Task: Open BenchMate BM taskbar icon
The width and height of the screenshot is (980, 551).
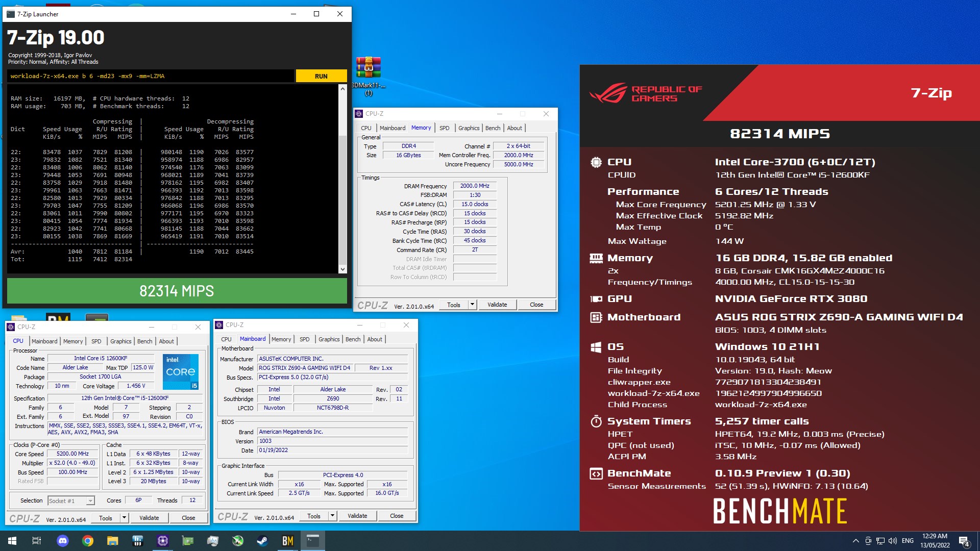Action: [288, 541]
